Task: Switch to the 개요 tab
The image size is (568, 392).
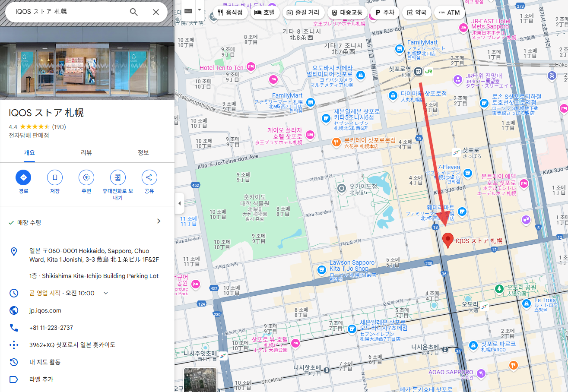Action: [29, 152]
